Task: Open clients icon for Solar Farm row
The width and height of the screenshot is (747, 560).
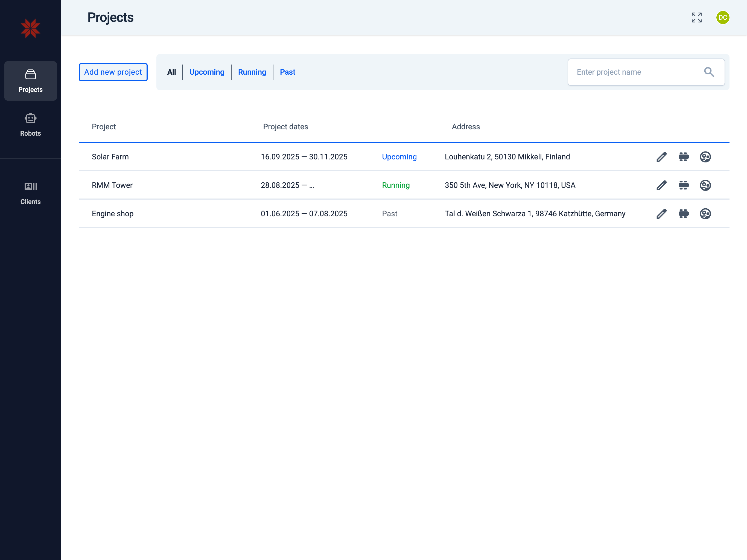Action: pyautogui.click(x=705, y=157)
